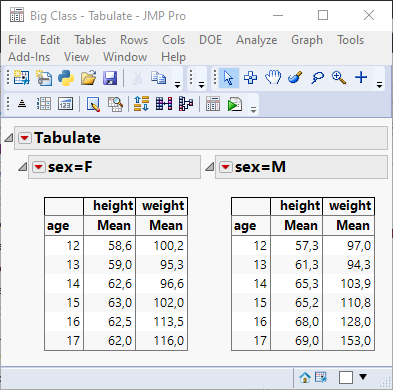Select the 153,0 weight cell
393x390 pixels.
click(x=349, y=341)
